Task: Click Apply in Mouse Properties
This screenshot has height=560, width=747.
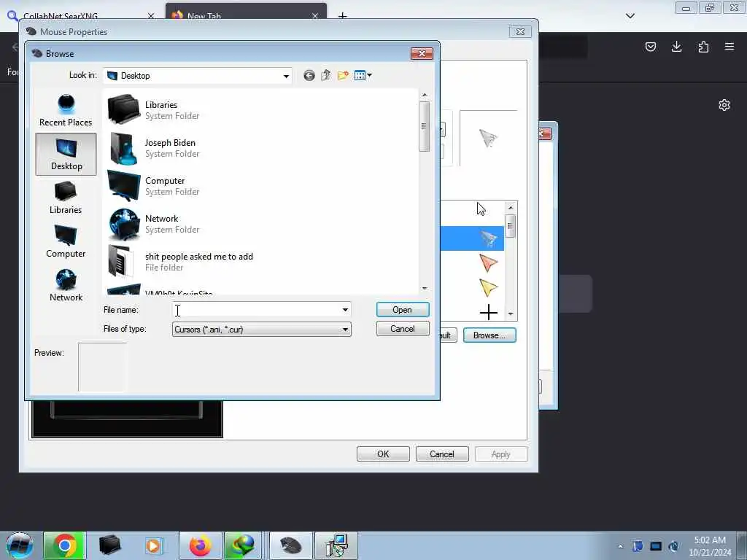Action: coord(501,454)
